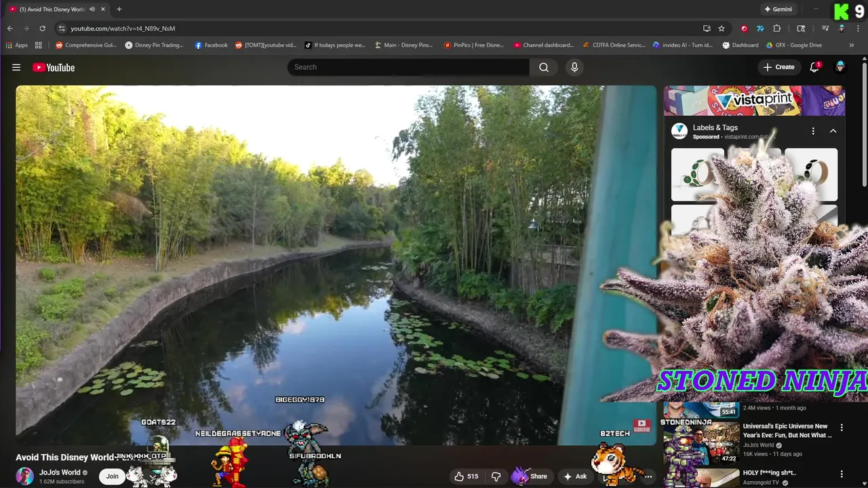
Task: Open the Channel dashboard bookmark
Action: [544, 45]
